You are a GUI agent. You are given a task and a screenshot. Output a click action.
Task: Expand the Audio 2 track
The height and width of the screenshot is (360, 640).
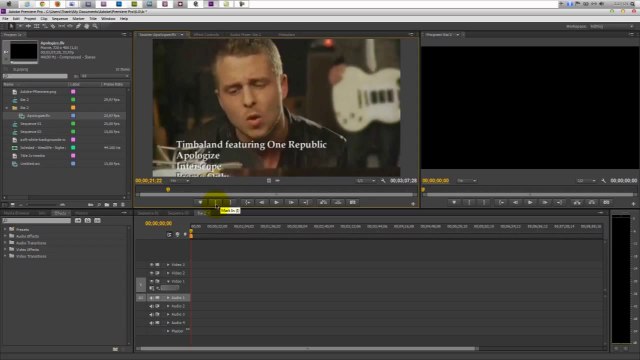168,306
